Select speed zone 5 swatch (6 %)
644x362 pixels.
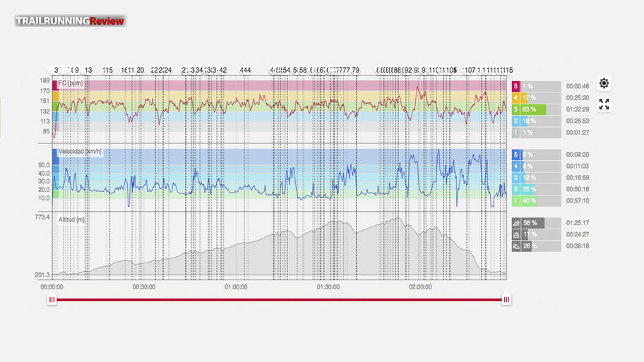point(516,155)
